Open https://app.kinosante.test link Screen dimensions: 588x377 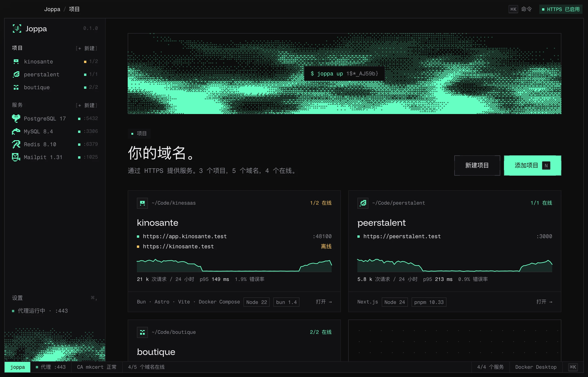[185, 236]
